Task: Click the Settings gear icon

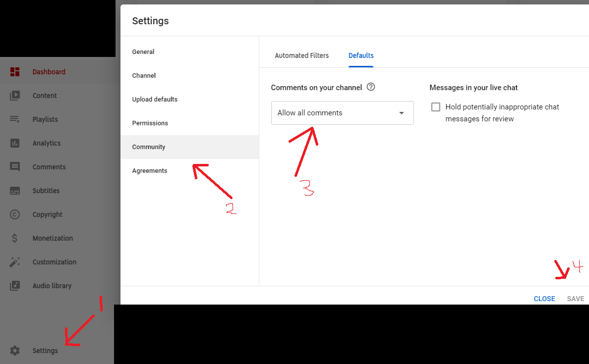Action: [15, 351]
